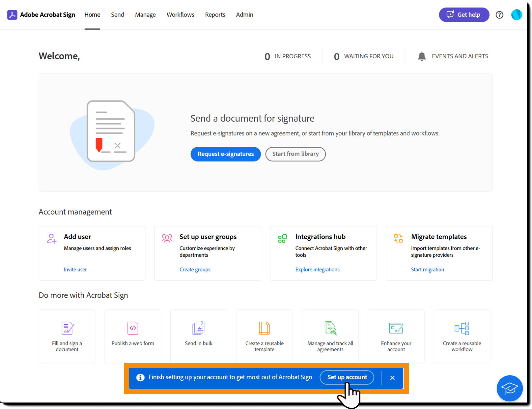Click 'Connect Acrobat Sign with other tools' text
532x409 pixels.
[331, 251]
